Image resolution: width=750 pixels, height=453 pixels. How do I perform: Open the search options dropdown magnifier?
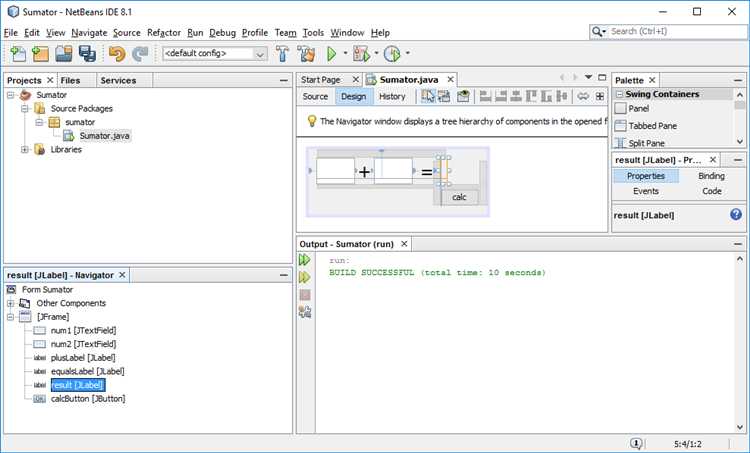pos(599,32)
